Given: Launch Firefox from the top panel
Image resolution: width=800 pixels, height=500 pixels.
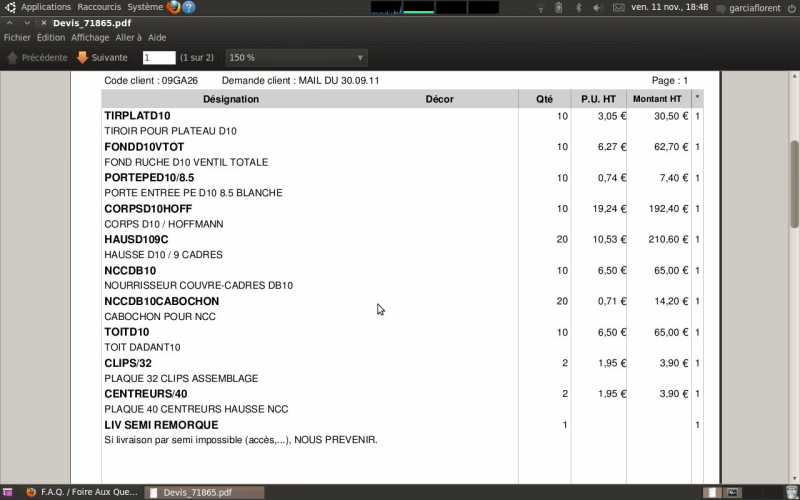Looking at the screenshot, I should (x=174, y=7).
